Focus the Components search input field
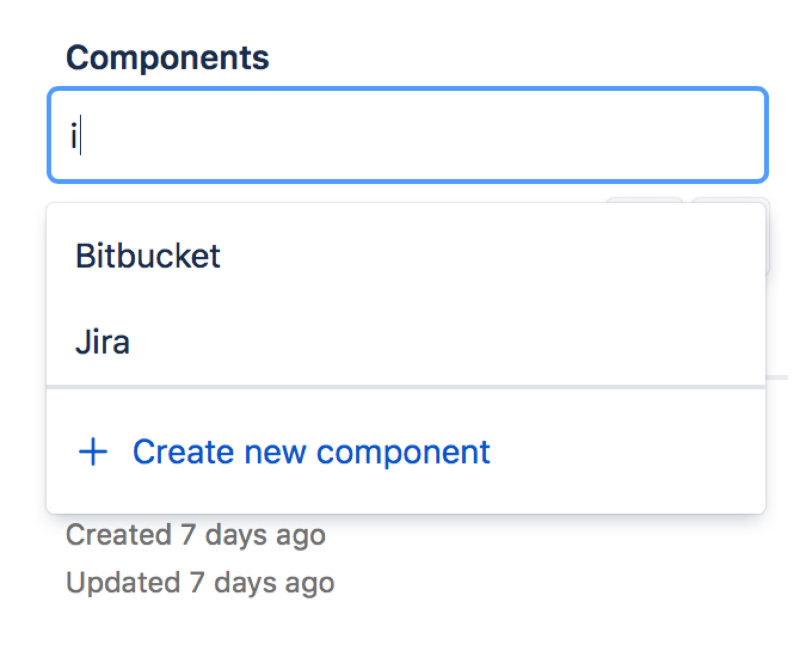The height and width of the screenshot is (645, 812). tap(407, 135)
